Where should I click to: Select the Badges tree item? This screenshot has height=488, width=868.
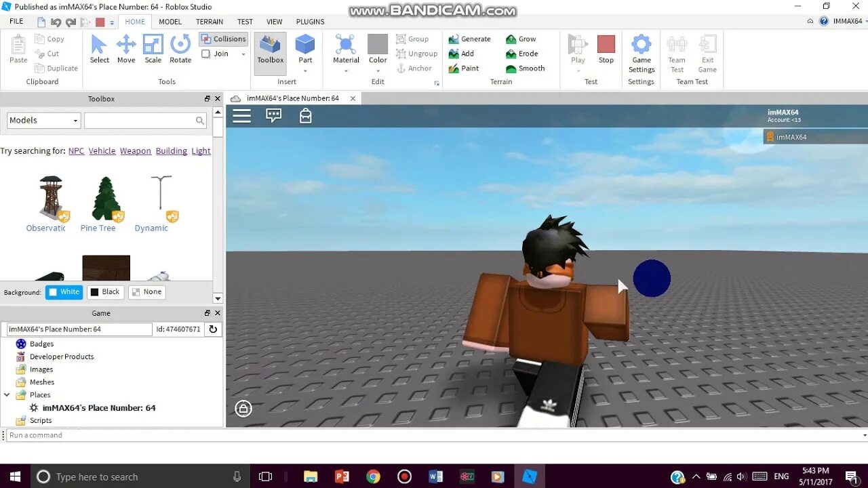pyautogui.click(x=41, y=344)
